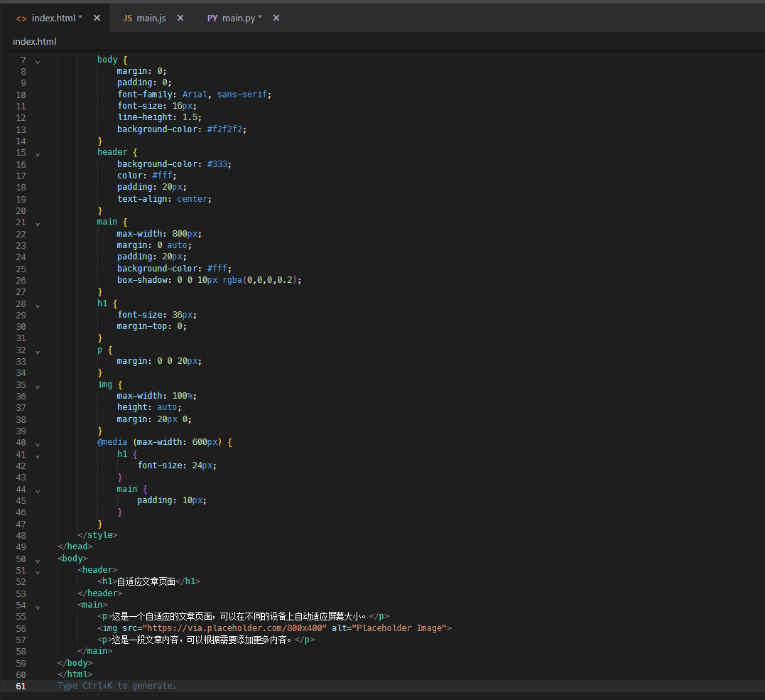
Task: Click the JS icon on main.js tab
Action: click(x=128, y=18)
